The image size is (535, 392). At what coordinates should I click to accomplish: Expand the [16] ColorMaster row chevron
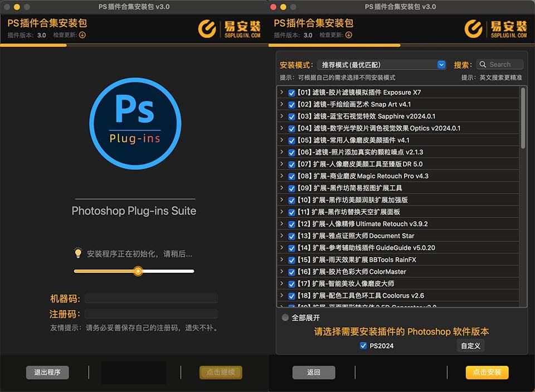click(x=281, y=271)
